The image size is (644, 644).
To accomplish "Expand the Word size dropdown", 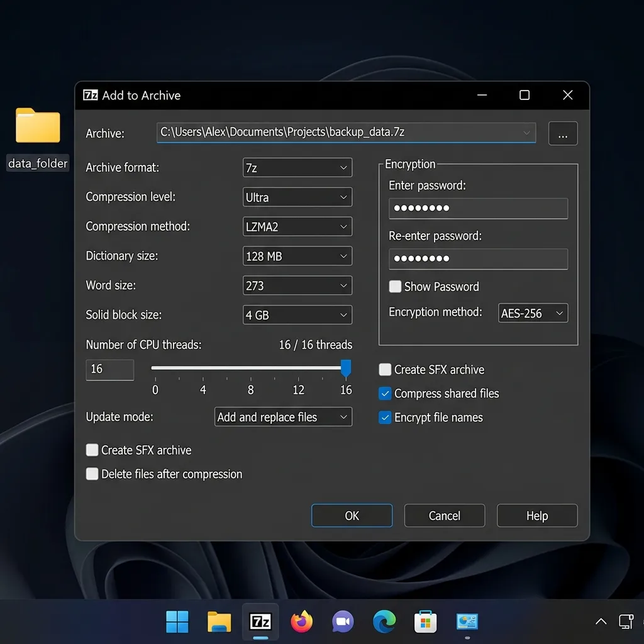I will (x=297, y=286).
